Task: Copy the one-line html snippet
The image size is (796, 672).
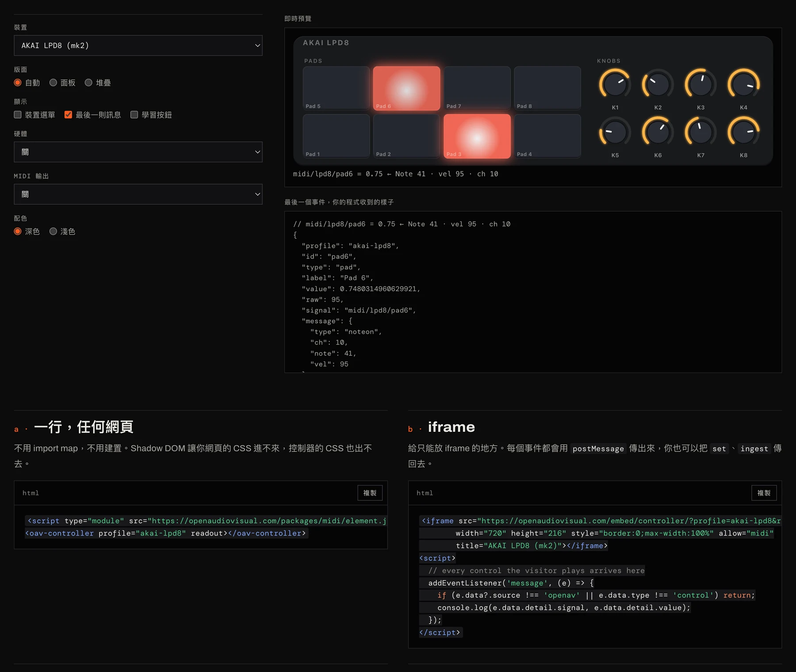Action: click(370, 493)
